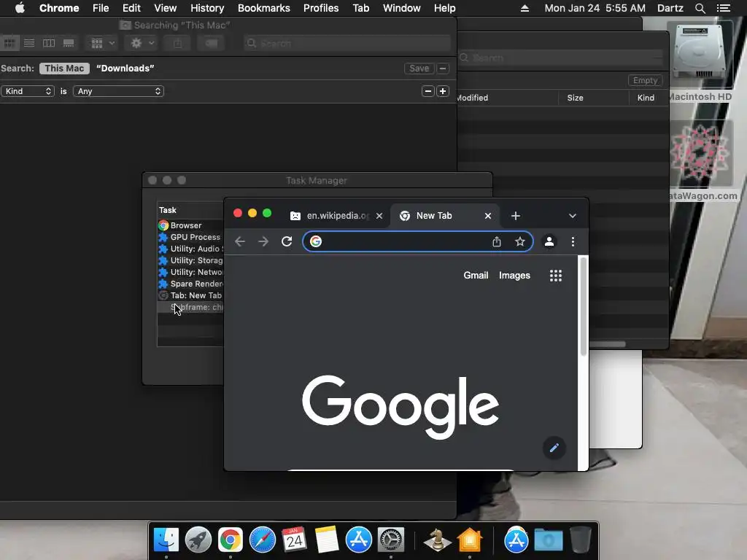Screen dimensions: 747x560
Task: Open the Chrome profile avatar button
Action: (x=549, y=241)
